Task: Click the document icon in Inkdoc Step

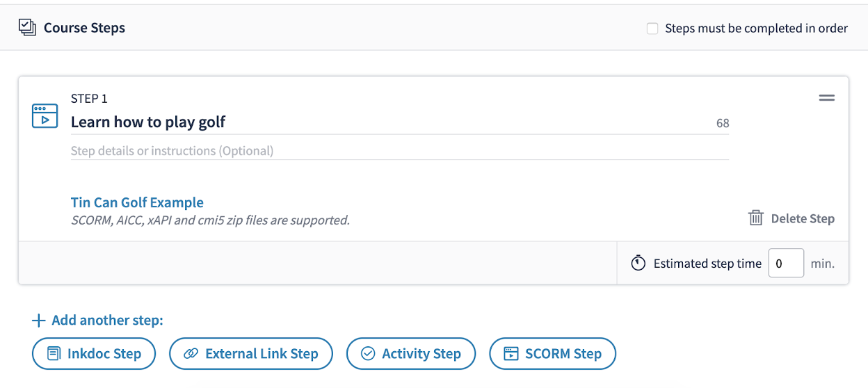Action: coord(54,354)
